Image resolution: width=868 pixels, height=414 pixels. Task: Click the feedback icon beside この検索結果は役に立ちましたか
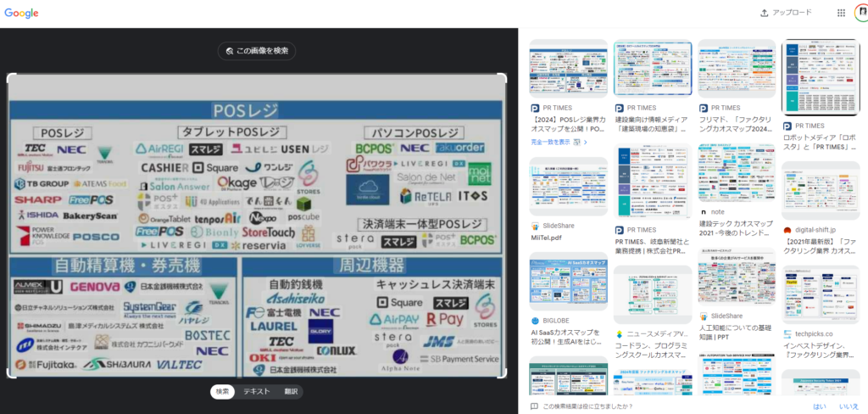click(x=534, y=406)
